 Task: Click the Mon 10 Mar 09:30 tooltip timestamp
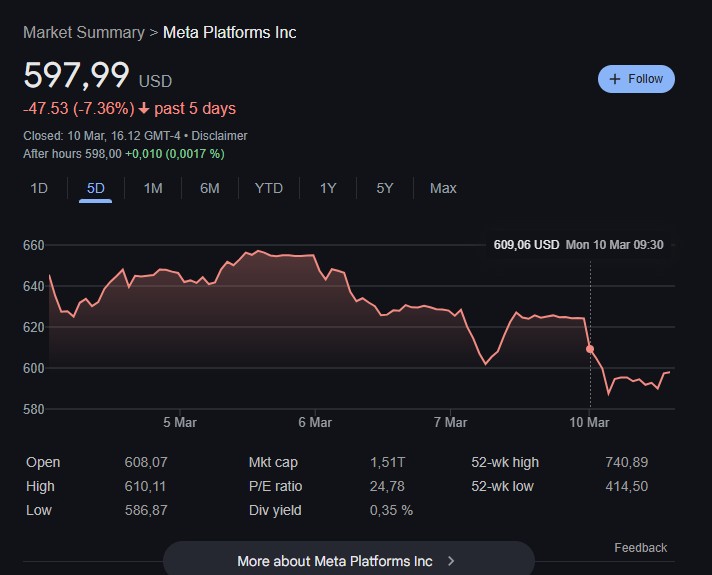click(x=614, y=245)
